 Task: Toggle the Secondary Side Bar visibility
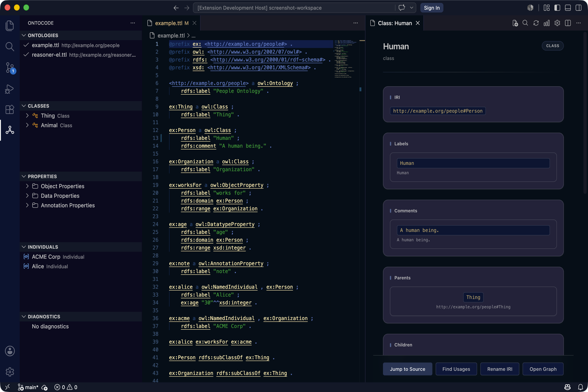coord(579,8)
